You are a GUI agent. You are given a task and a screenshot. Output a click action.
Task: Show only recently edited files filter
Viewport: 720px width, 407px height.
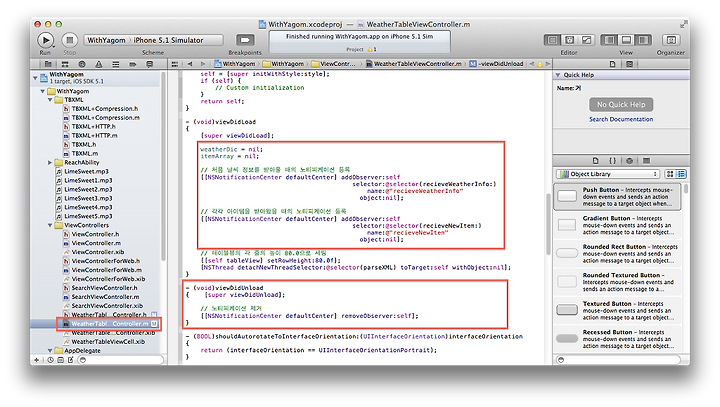tap(51, 360)
